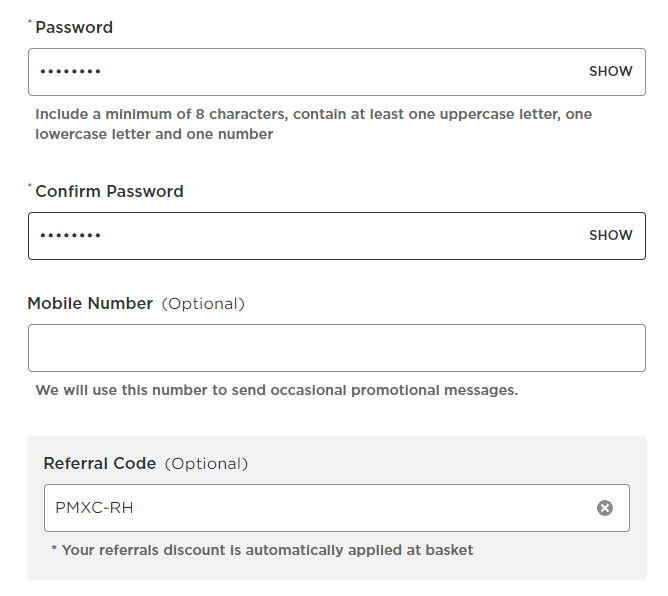Click the masked dots in Password
The width and height of the screenshot is (668, 596).
tap(70, 72)
